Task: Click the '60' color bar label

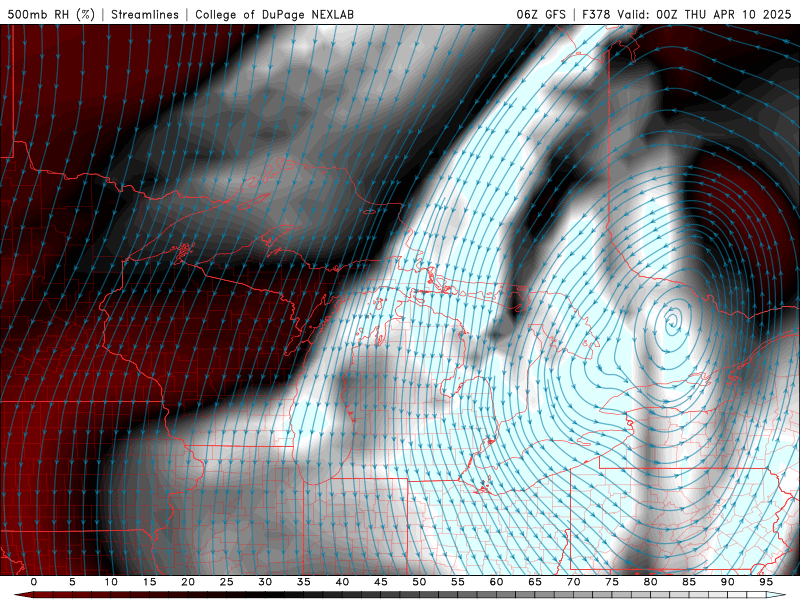Action: (x=496, y=582)
